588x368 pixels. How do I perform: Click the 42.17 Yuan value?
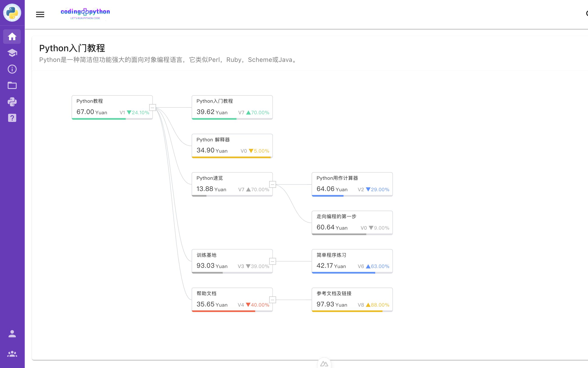coord(331,266)
